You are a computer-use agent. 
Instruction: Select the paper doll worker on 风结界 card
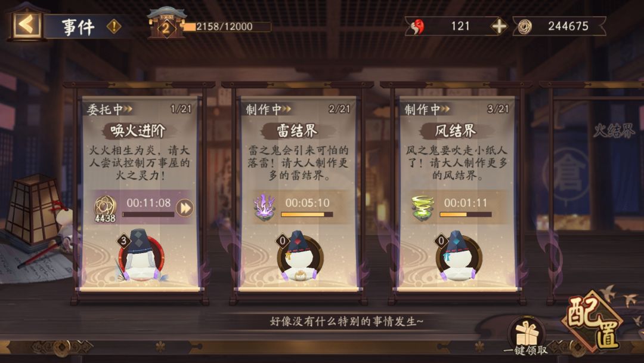coord(458,257)
